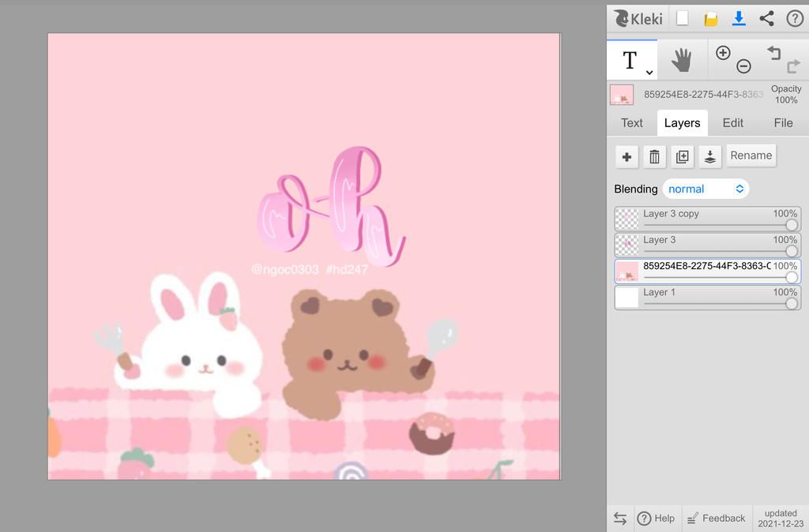This screenshot has height=532, width=809.
Task: Zoom out with the minus magnifier
Action: (x=743, y=66)
